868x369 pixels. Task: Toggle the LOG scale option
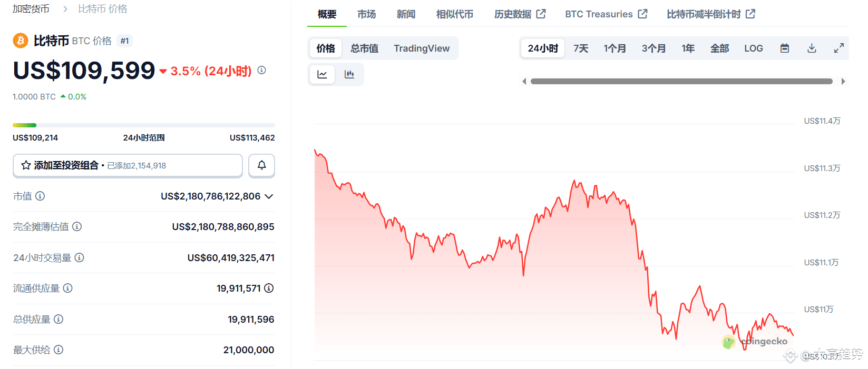[x=753, y=48]
